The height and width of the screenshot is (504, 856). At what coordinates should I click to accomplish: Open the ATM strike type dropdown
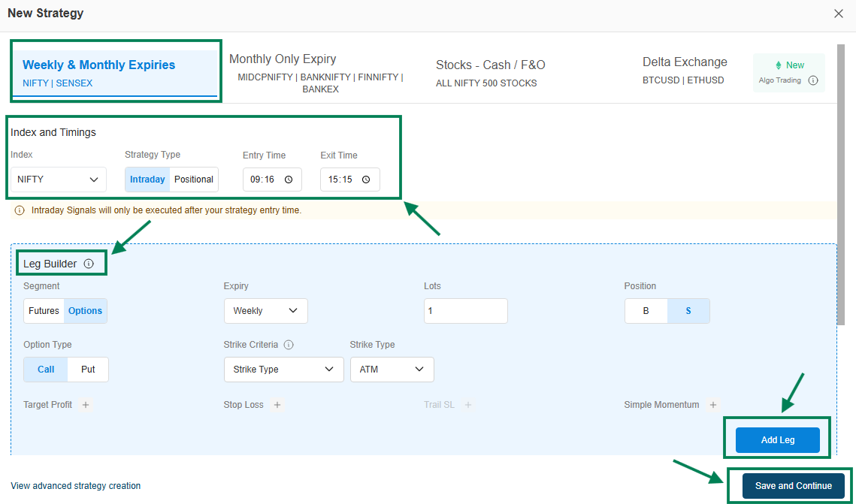392,370
